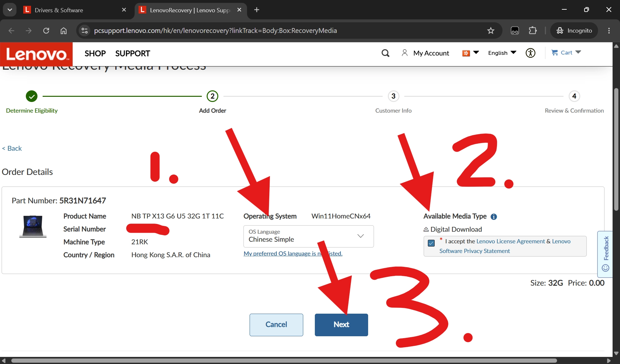Click the Digital Download media type

coord(453,229)
